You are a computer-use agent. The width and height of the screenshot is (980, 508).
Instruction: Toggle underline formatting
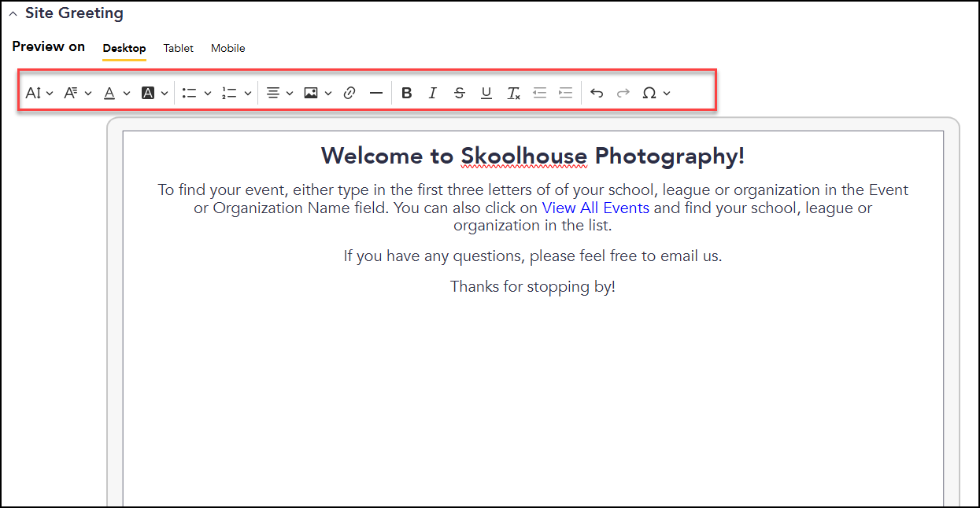pos(486,93)
